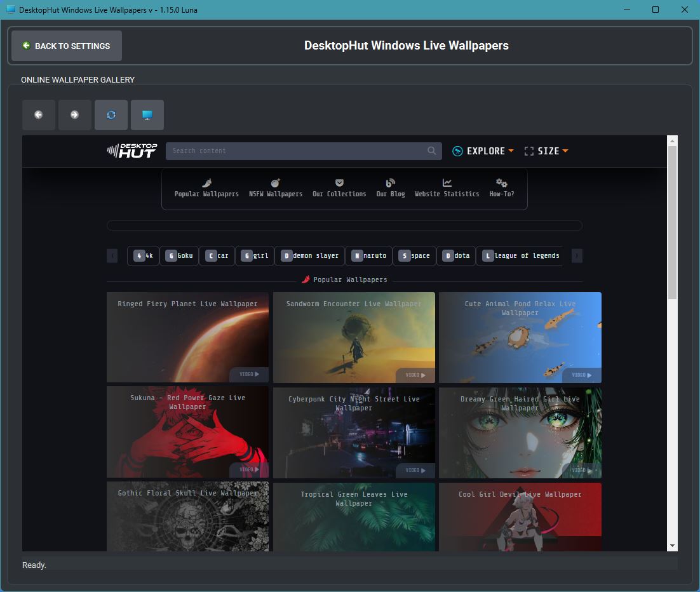The image size is (700, 592).
Task: Click the browser forward arrow button
Action: (x=75, y=115)
